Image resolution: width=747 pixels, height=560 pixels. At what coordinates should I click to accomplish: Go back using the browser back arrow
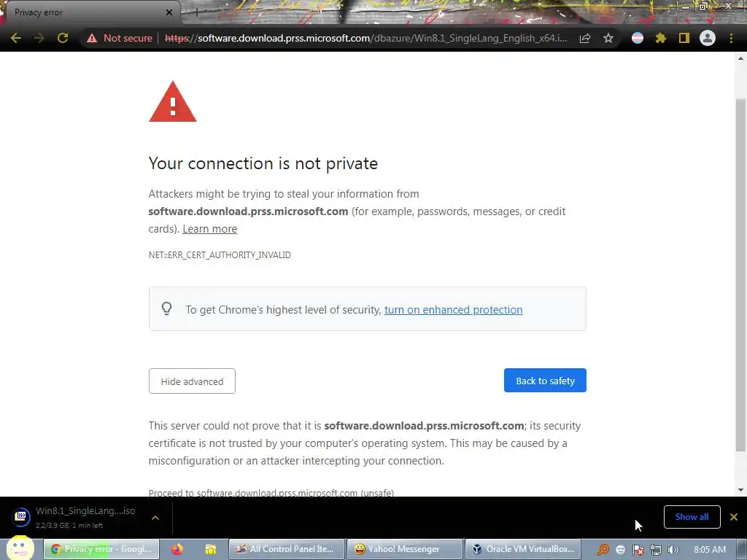[16, 38]
